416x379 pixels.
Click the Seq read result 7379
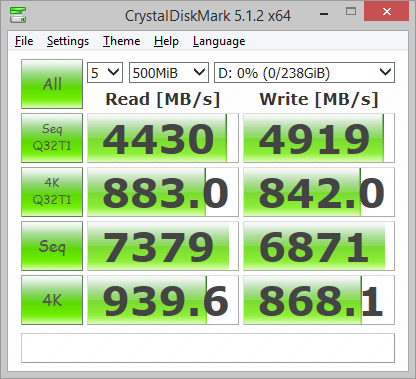[x=163, y=246]
